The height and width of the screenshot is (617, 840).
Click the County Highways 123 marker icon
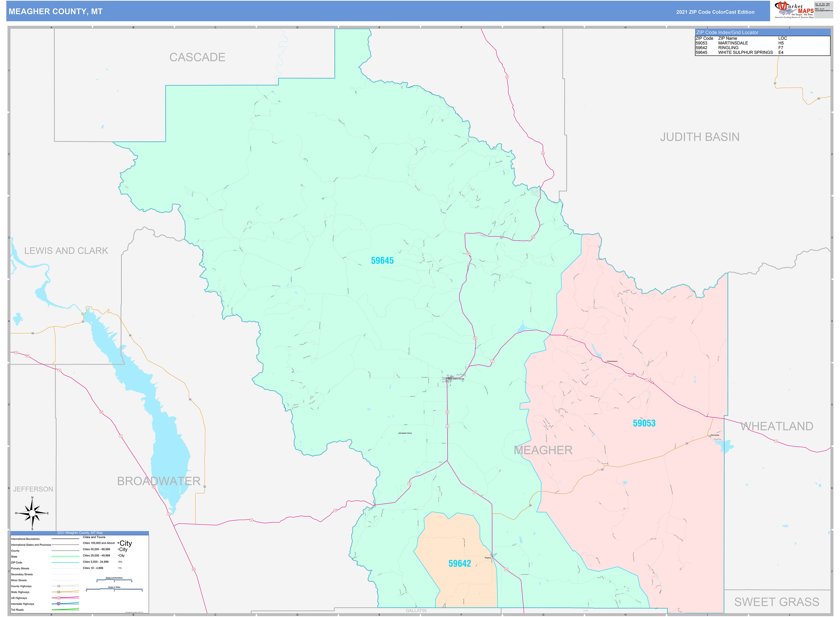(59, 586)
